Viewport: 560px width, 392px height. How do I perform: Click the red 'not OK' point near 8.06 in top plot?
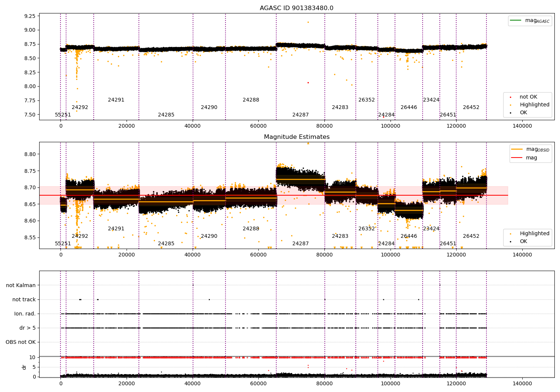point(308,83)
